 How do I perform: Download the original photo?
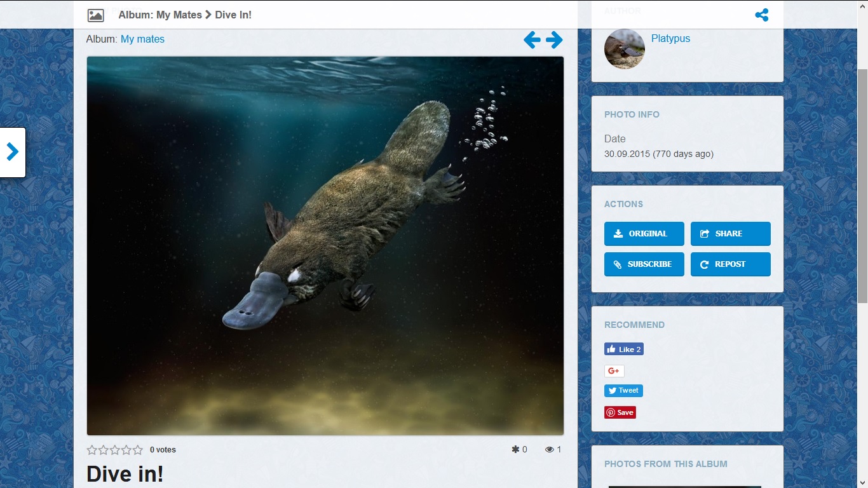coord(644,233)
